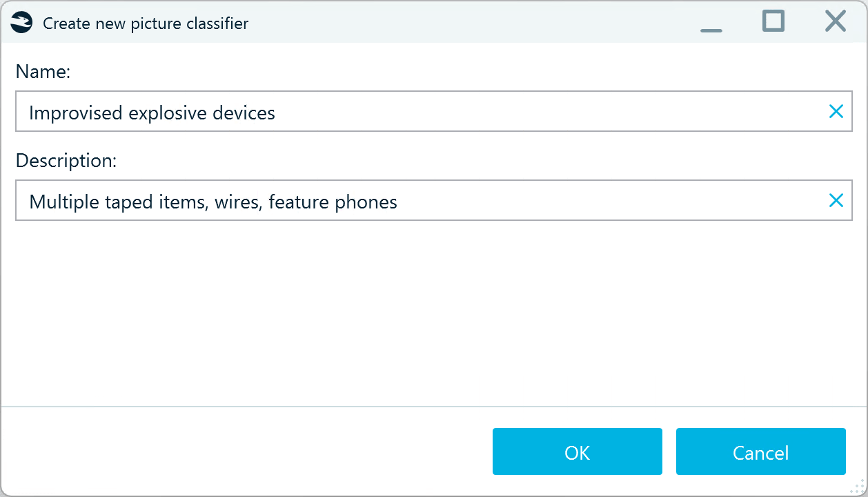Click the 'Description:' label above the field
The image size is (868, 497).
tap(66, 160)
